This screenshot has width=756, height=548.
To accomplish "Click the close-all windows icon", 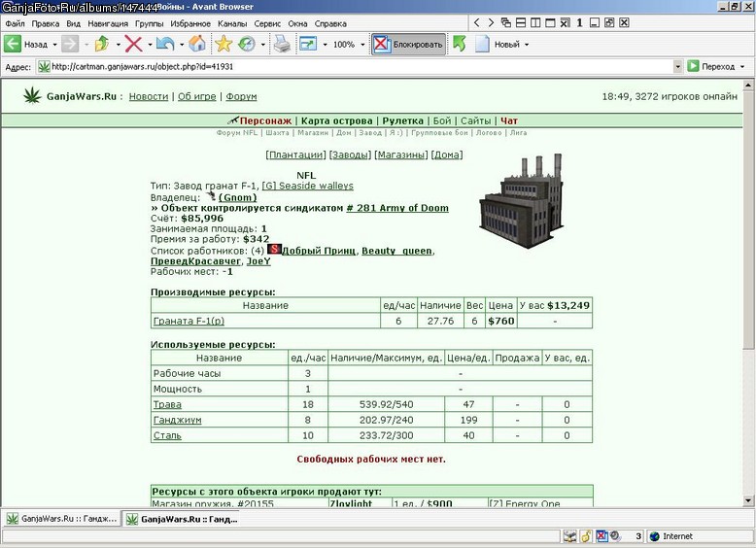I will pyautogui.click(x=566, y=22).
